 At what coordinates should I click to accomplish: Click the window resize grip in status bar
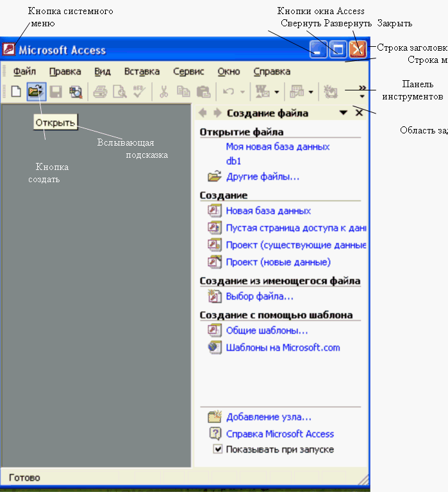click(363, 479)
